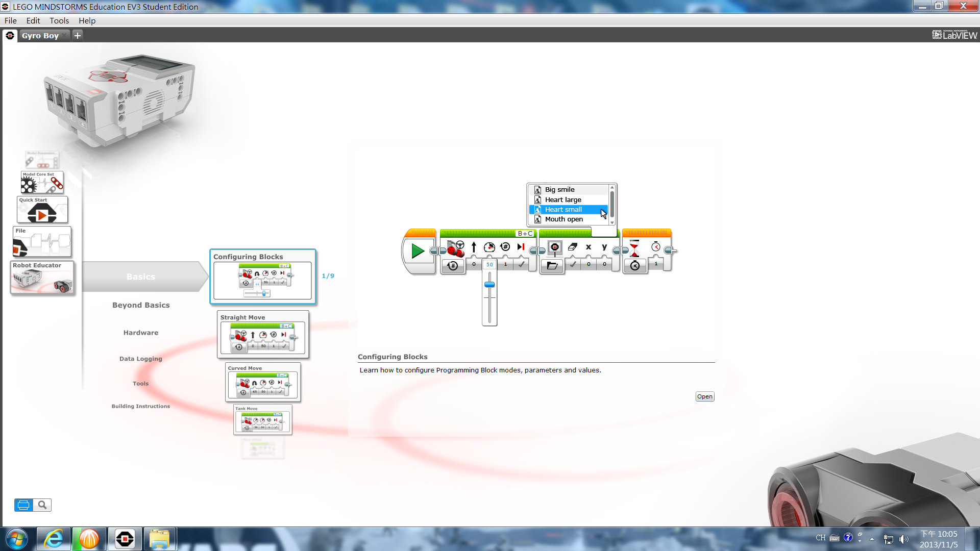The image size is (980, 551).
Task: Click the Wait block hourglass icon
Action: point(634,248)
